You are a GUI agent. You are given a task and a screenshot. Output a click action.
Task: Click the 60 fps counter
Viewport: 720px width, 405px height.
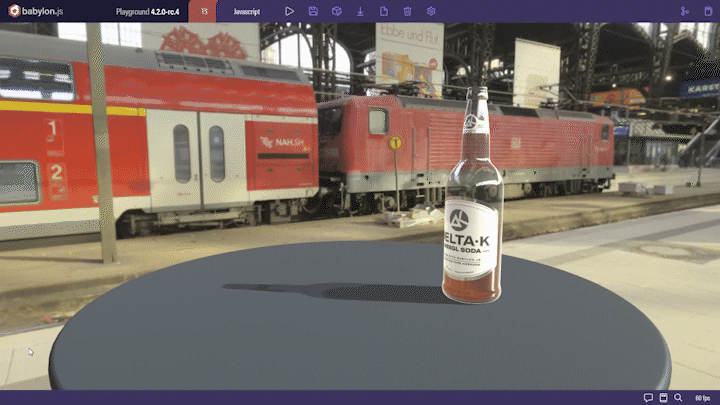pos(703,398)
